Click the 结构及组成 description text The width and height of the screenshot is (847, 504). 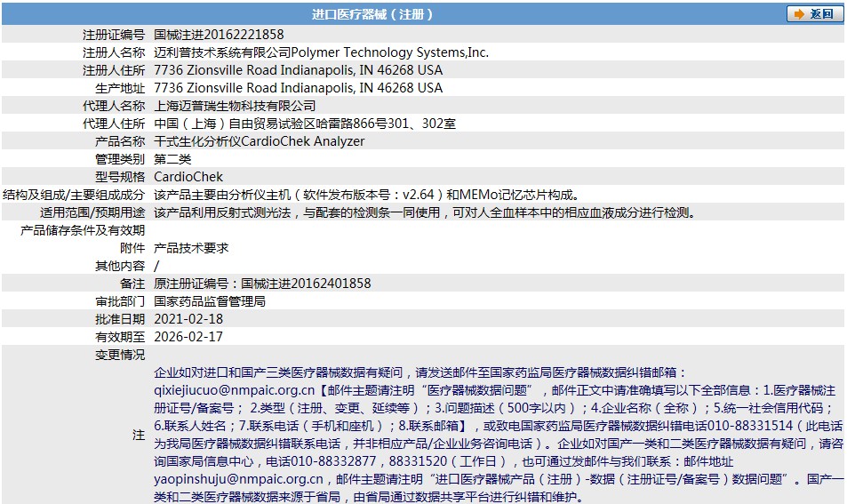(367, 195)
